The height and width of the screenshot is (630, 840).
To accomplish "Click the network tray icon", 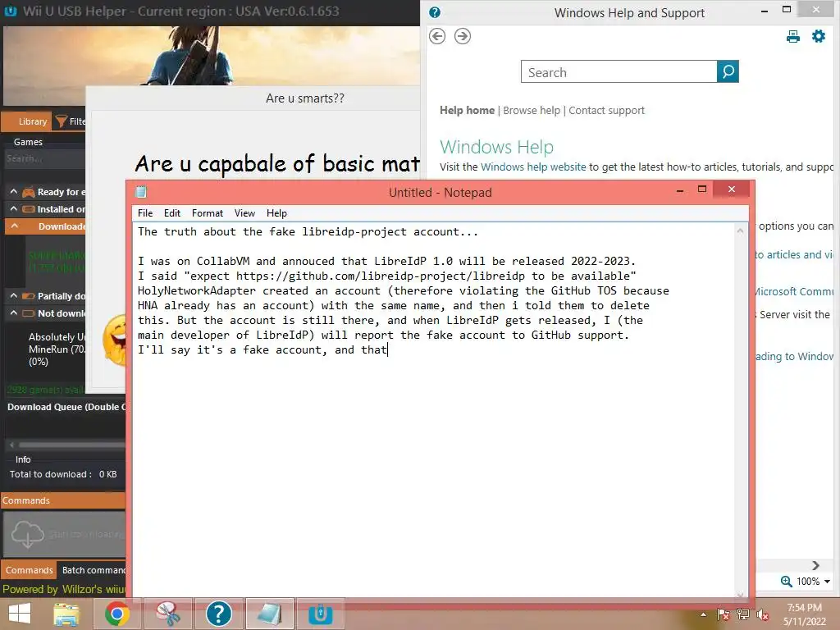I will 743,614.
